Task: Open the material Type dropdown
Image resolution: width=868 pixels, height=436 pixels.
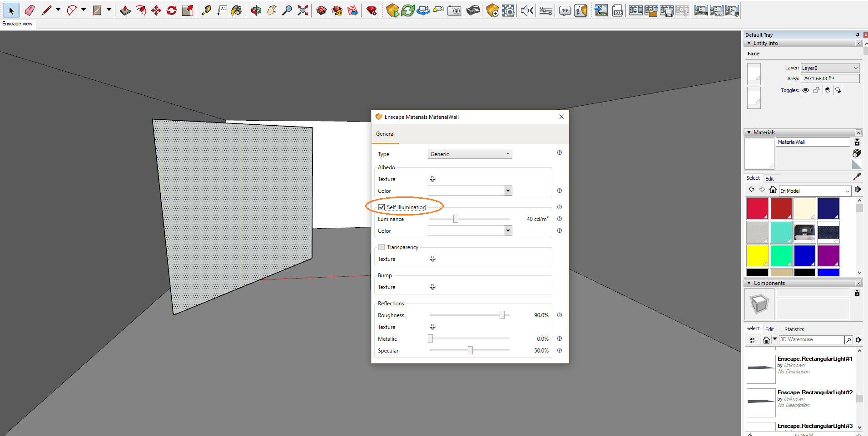Action: click(470, 154)
